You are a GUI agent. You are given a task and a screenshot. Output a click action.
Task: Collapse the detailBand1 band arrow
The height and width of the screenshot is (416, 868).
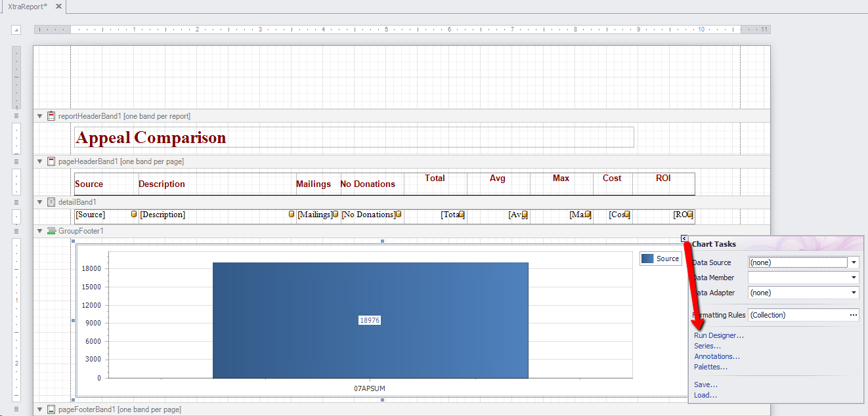coord(40,202)
